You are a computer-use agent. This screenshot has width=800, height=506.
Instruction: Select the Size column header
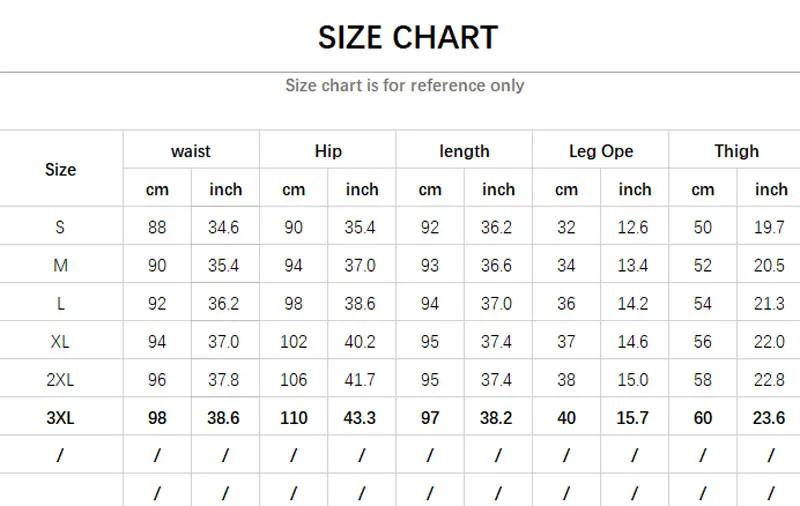60,169
